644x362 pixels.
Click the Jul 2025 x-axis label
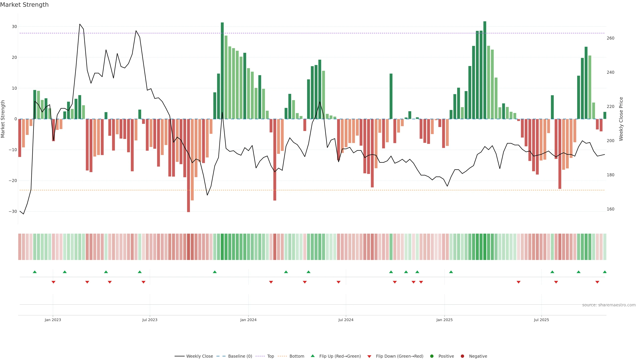click(542, 320)
